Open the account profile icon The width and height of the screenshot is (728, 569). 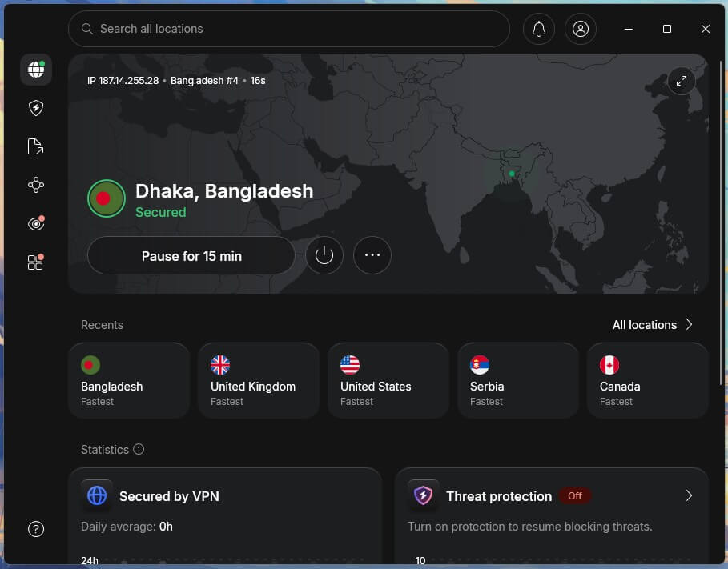coord(581,29)
